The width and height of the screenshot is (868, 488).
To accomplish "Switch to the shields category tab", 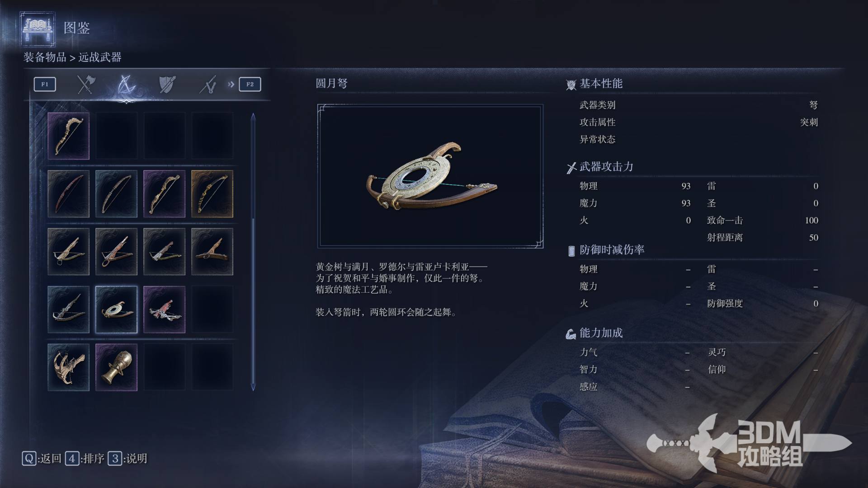I will pos(167,84).
